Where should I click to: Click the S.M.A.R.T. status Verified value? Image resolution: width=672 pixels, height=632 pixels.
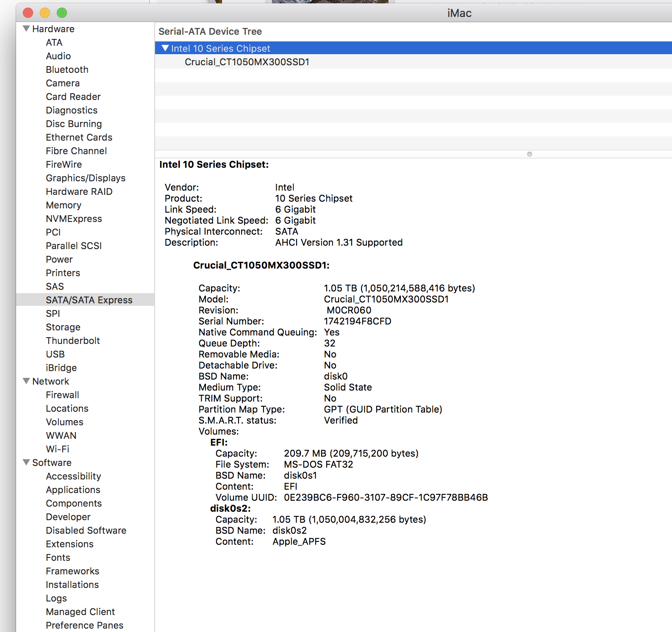[x=341, y=420]
